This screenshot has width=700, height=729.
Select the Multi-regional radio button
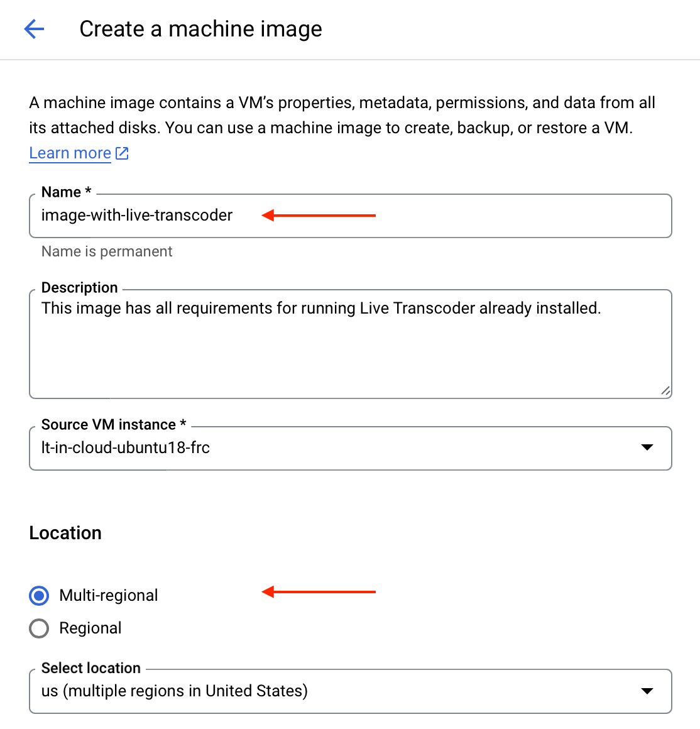tap(39, 596)
